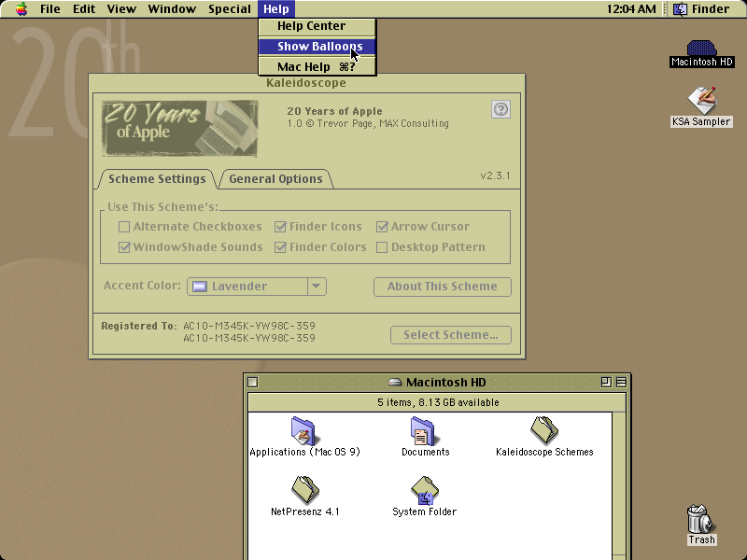Open the File menu
This screenshot has height=560, width=747.
(49, 9)
